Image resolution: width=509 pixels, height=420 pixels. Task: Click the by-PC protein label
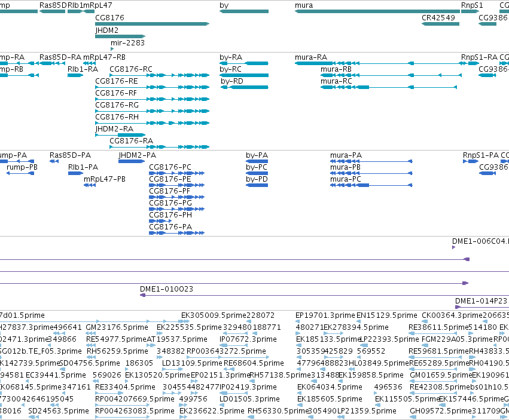pos(257,167)
